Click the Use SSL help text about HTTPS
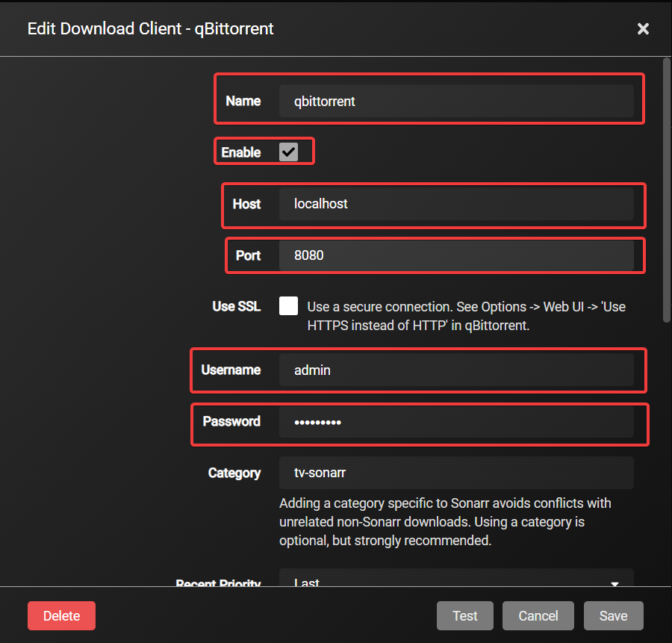The height and width of the screenshot is (643, 672). pyautogui.click(x=466, y=316)
